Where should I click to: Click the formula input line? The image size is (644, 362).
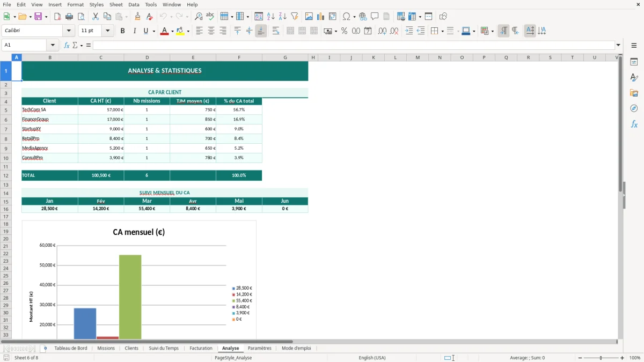354,45
